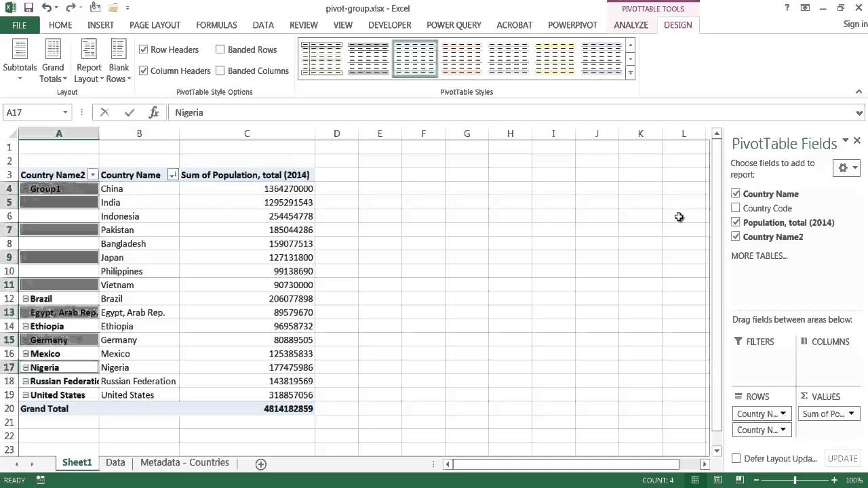Collapse the Mexico group
The height and width of the screenshot is (488, 868).
coord(26,354)
